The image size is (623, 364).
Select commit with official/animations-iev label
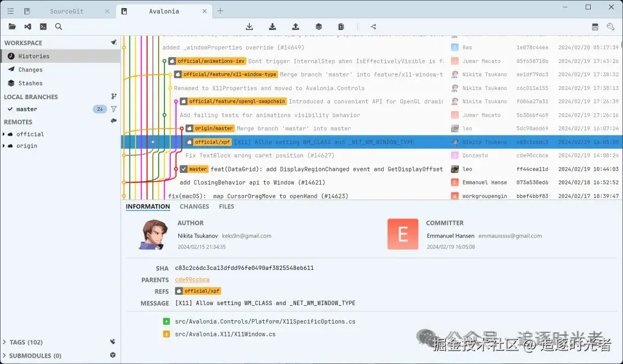(372, 61)
